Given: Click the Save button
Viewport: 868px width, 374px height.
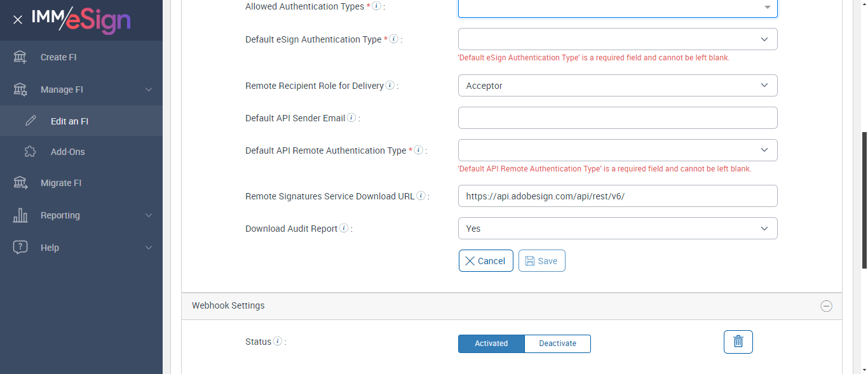Looking at the screenshot, I should tap(541, 261).
